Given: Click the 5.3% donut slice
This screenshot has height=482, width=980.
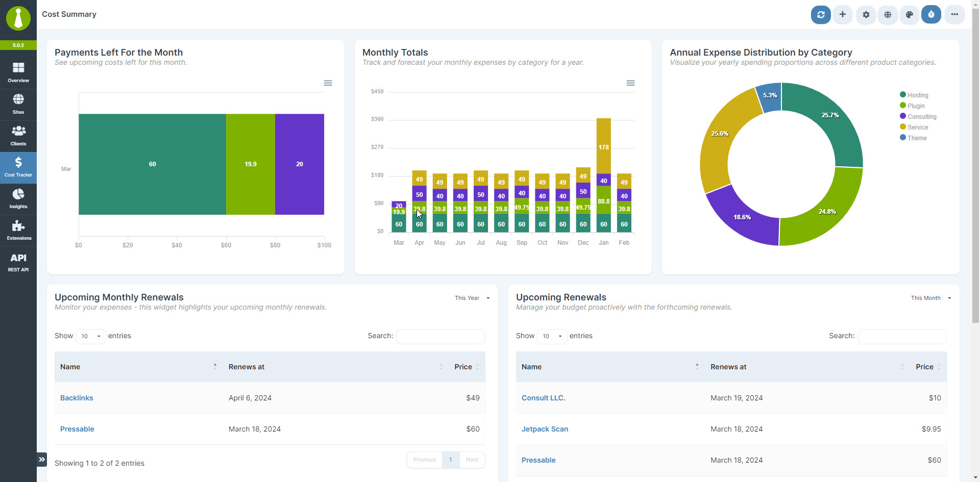Looking at the screenshot, I should coord(770,95).
